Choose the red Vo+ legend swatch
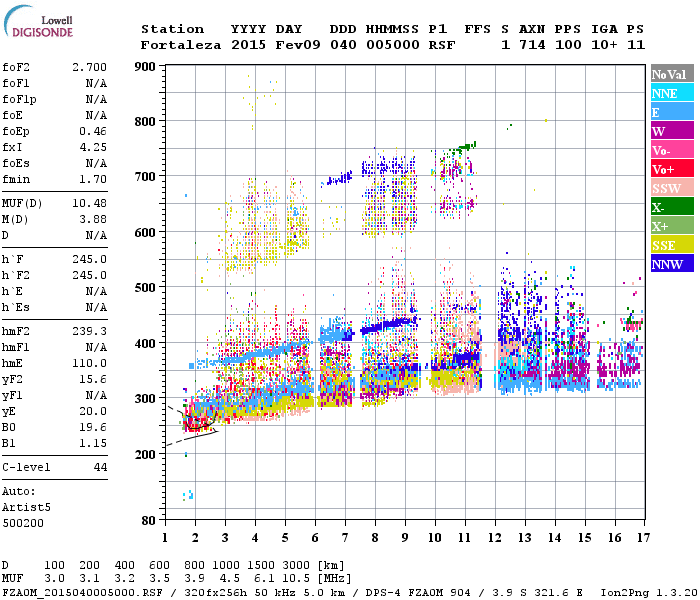Viewport: 700px width, 600px height. click(x=672, y=169)
